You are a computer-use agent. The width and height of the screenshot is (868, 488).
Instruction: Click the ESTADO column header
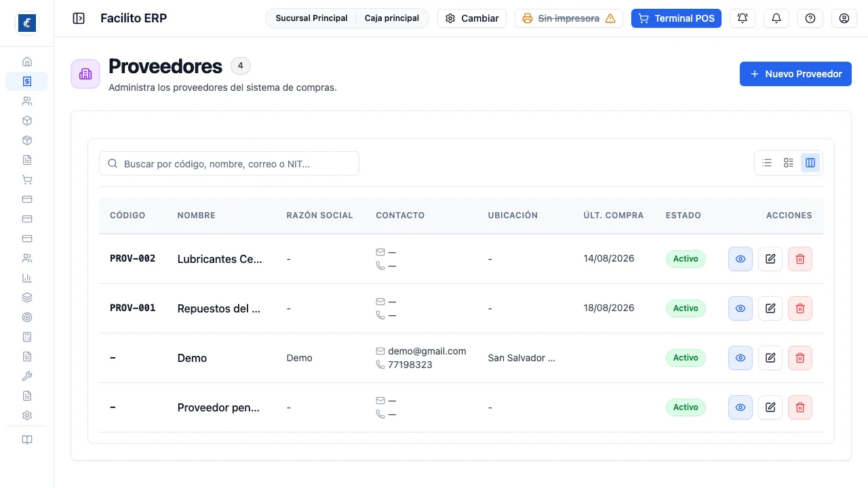(x=684, y=215)
